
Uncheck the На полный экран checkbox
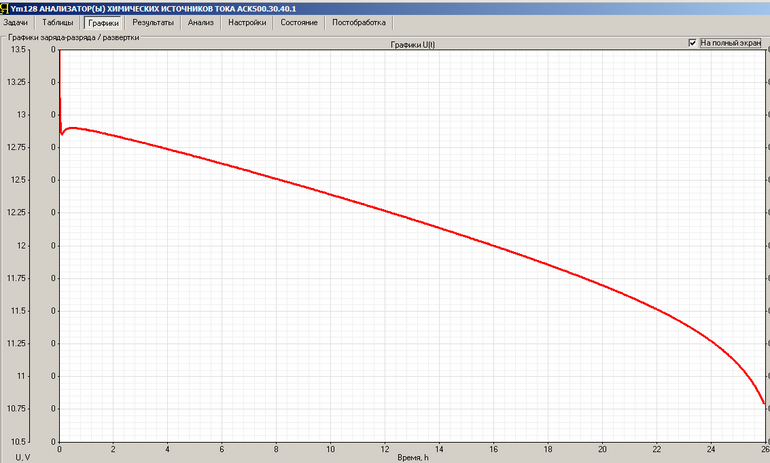click(x=692, y=43)
